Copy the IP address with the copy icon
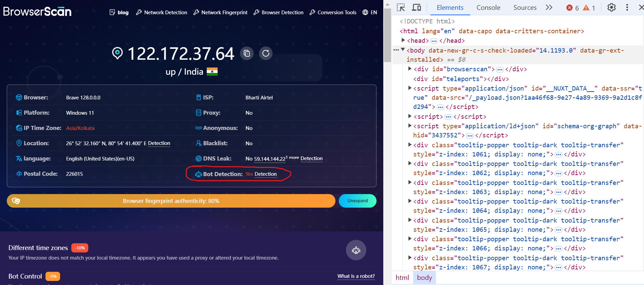 click(x=247, y=53)
